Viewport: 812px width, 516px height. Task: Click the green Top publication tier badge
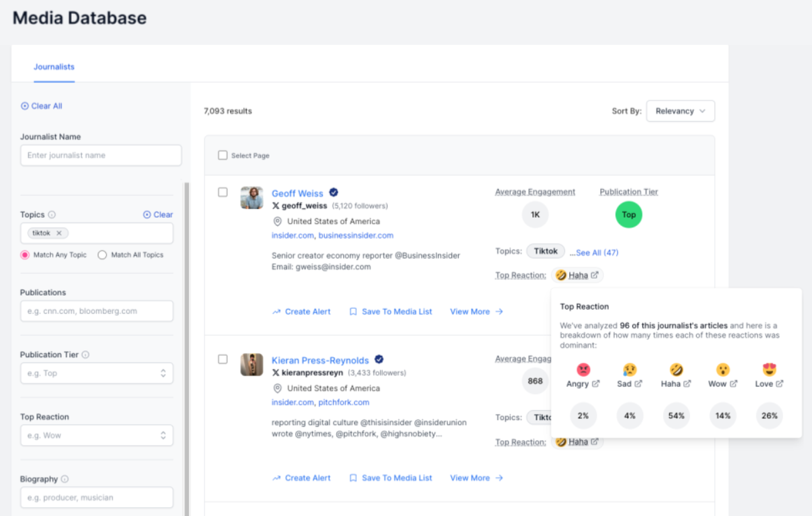[x=629, y=214]
